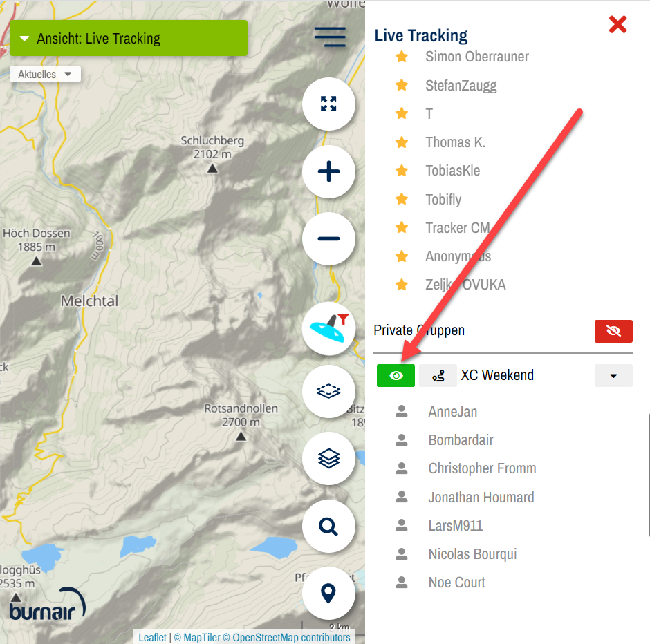Zoom in with the plus button
The width and height of the screenshot is (650, 644).
(328, 171)
